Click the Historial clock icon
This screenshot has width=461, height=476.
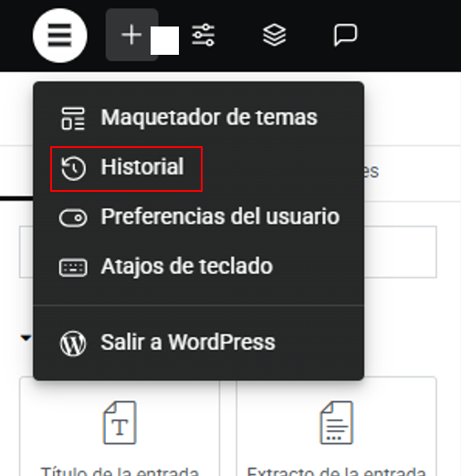[73, 168]
